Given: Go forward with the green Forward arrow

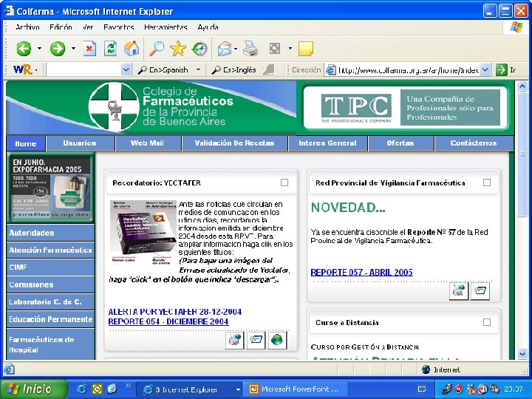Looking at the screenshot, I should coord(58,49).
